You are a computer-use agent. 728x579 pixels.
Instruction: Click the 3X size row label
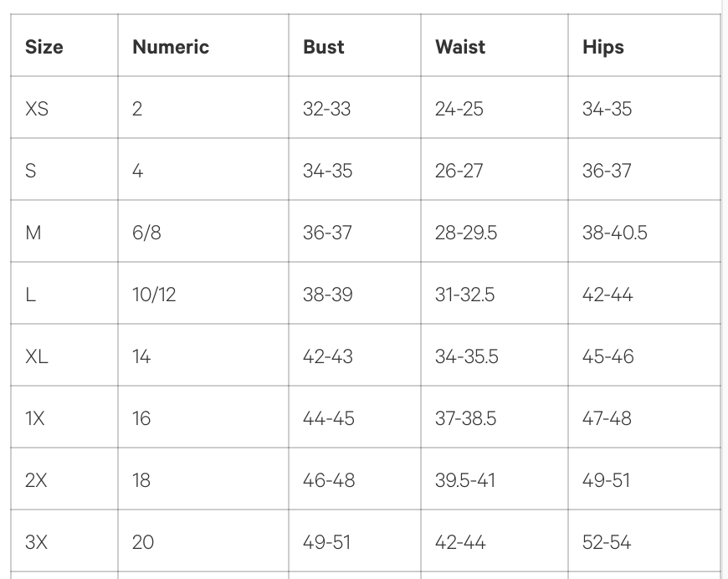36,542
